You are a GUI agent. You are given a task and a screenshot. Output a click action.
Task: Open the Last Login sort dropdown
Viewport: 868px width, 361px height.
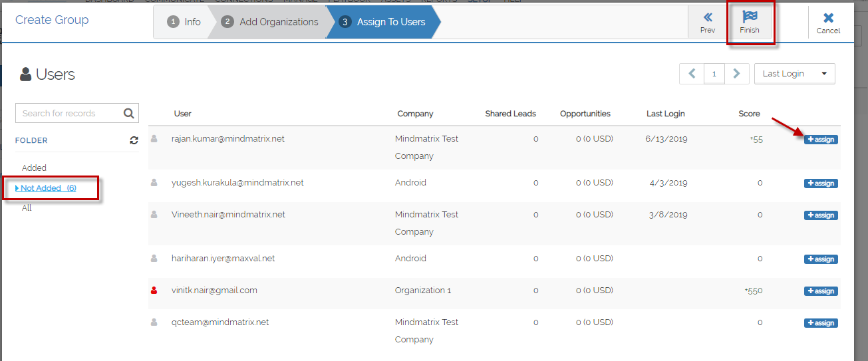[795, 74]
